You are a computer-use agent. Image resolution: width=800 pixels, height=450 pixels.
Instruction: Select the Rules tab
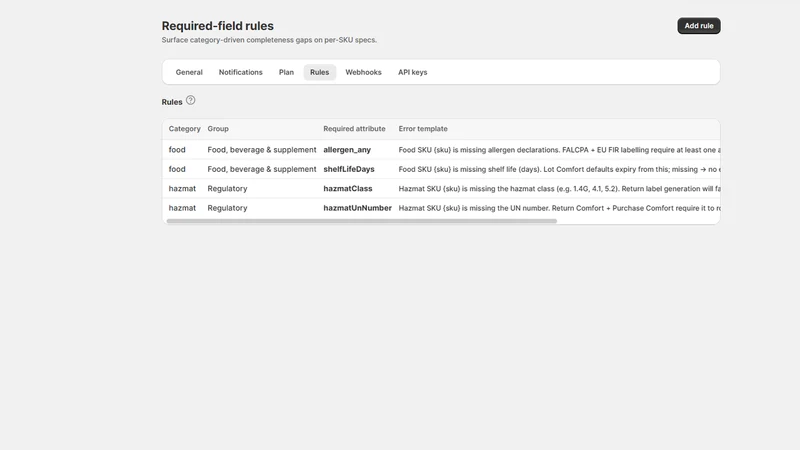pyautogui.click(x=319, y=72)
